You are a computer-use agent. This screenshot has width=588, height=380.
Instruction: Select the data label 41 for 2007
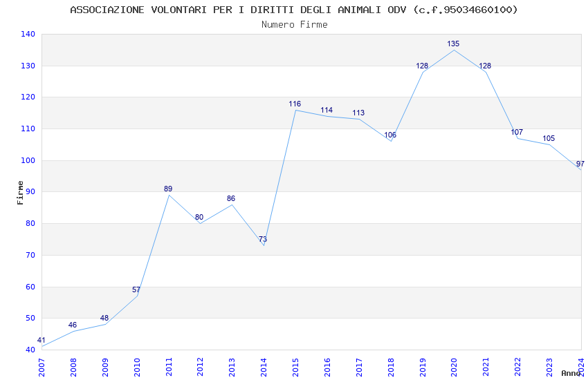[42, 340]
